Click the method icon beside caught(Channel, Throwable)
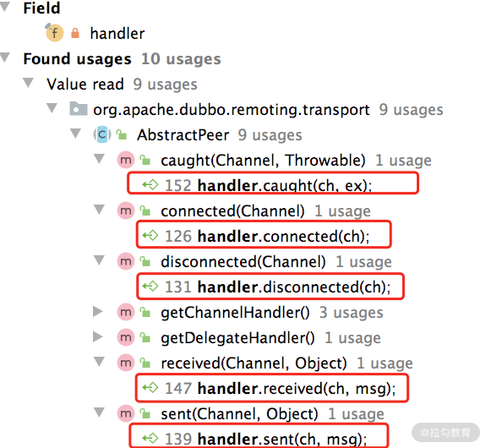486x448 pixels. point(126,160)
